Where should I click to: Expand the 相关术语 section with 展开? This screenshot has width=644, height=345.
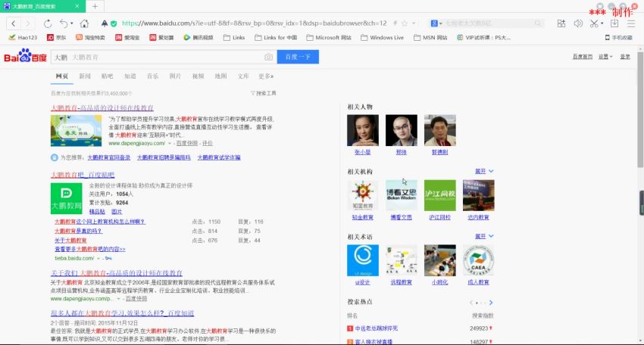484,236
